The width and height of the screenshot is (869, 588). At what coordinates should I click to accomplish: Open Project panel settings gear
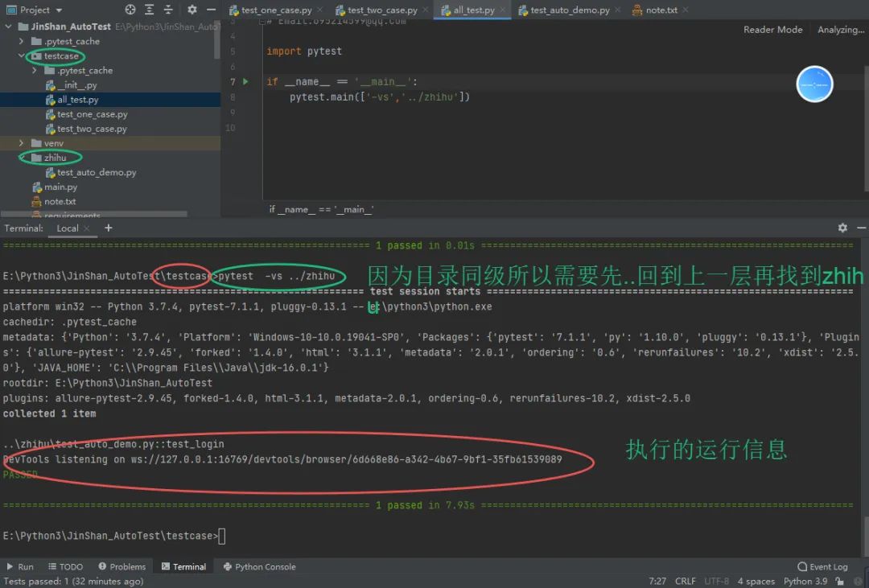click(x=192, y=10)
